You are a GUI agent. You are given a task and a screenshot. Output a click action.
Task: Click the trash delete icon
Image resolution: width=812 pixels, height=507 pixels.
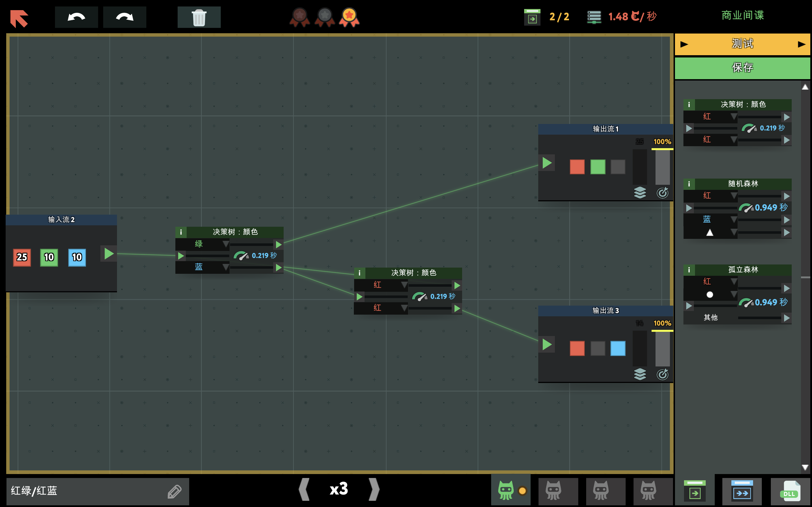pyautogui.click(x=199, y=17)
